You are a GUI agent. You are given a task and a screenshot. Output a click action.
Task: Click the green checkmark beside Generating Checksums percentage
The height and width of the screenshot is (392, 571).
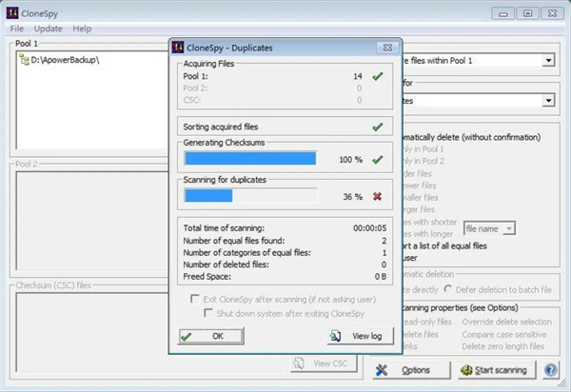click(x=378, y=159)
